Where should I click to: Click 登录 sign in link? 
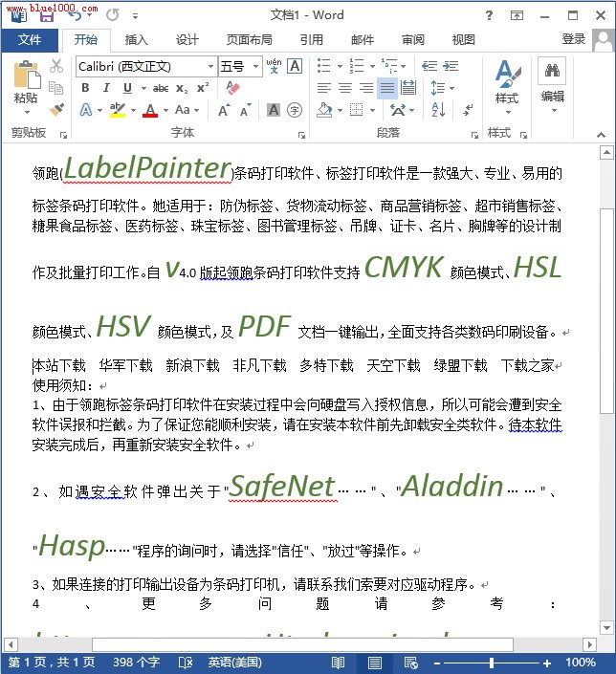pyautogui.click(x=574, y=39)
